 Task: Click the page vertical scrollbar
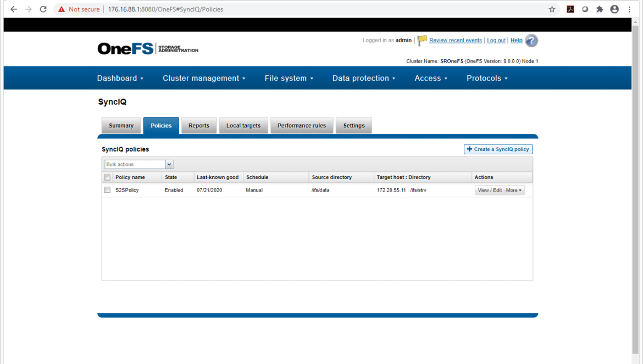(635, 188)
